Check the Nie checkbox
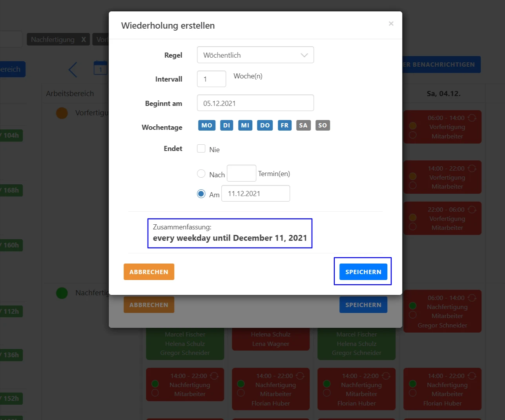The height and width of the screenshot is (420, 505). click(x=201, y=149)
